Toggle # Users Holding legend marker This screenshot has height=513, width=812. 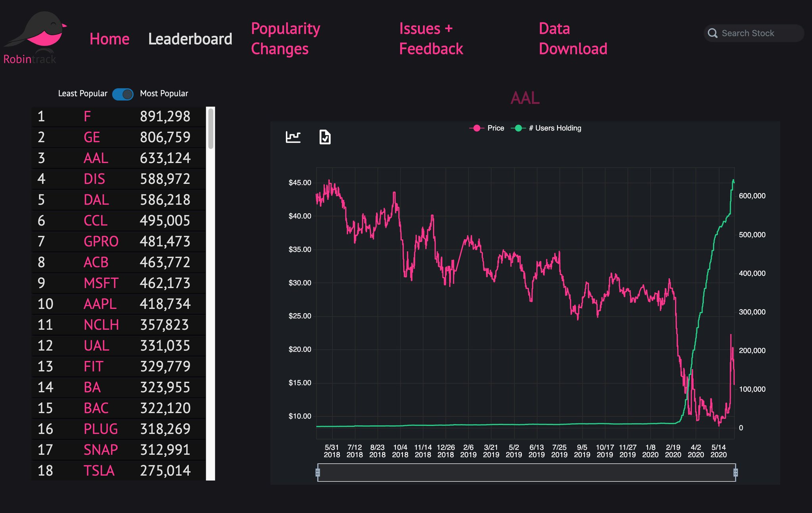(x=518, y=128)
